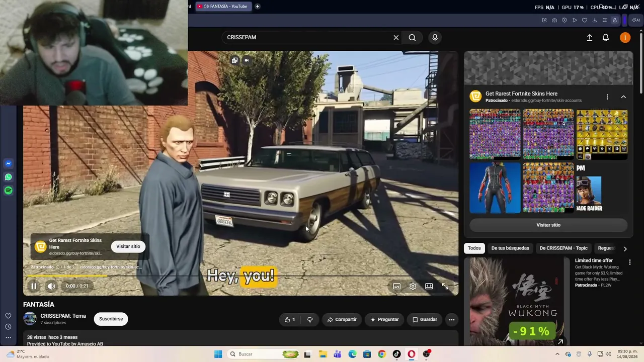This screenshot has height=362, width=644.
Task: Open WhatsApp in the Opera sidebar
Action: [x=8, y=177]
